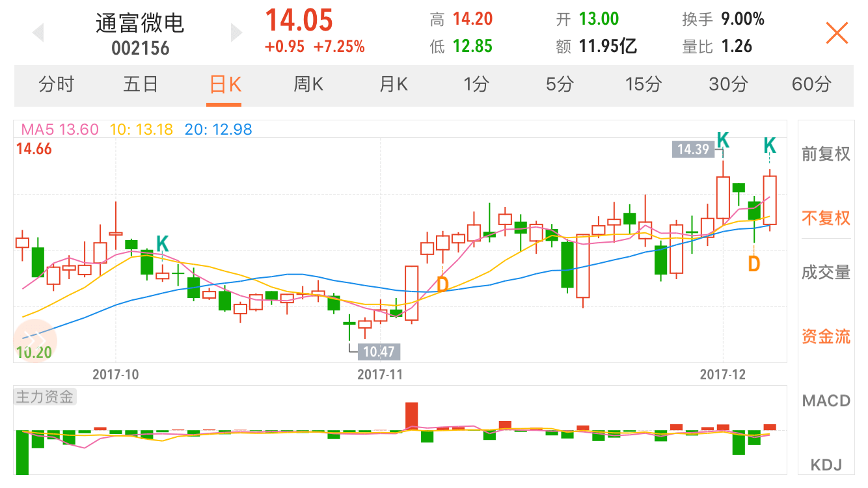Click the 10.47 low price label
This screenshot has width=868, height=488.
click(x=379, y=352)
